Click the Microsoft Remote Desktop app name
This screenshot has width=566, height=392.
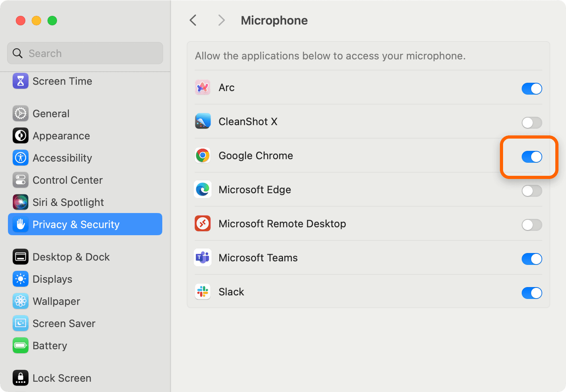[282, 224]
